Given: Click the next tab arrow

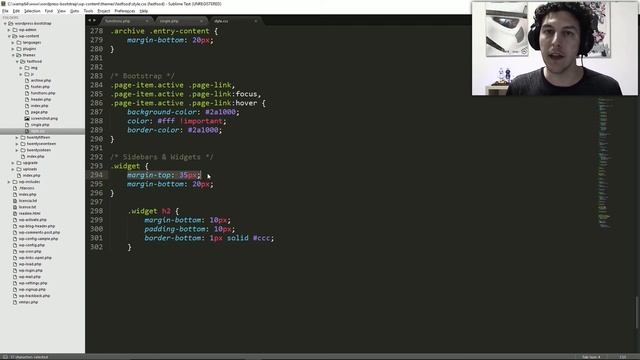Looking at the screenshot, I should point(95,20).
